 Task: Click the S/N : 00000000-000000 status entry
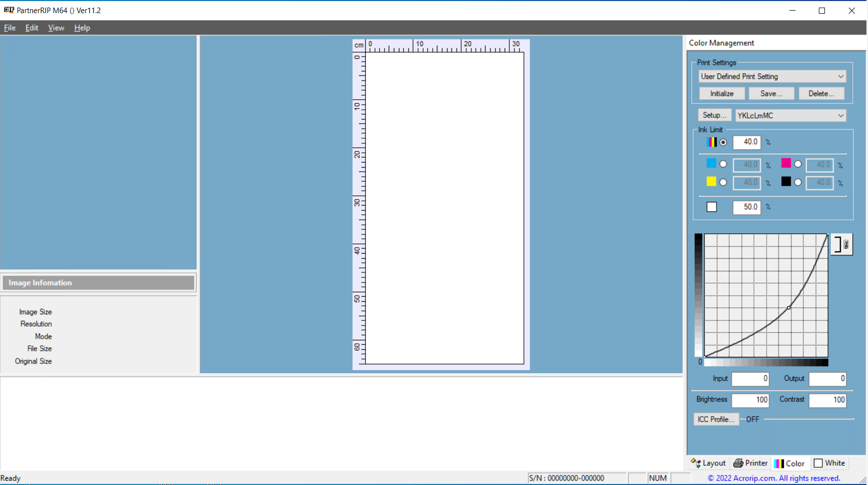[x=577, y=478]
